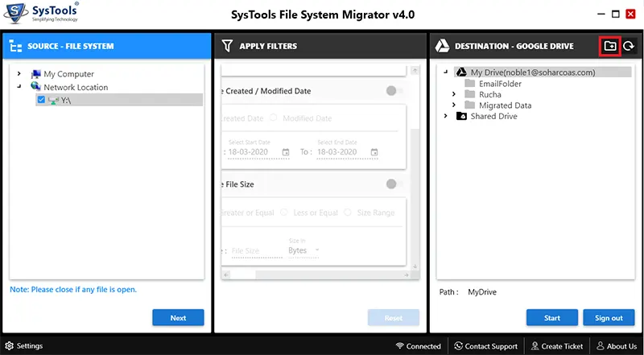Open end date calendar picker

pos(374,152)
